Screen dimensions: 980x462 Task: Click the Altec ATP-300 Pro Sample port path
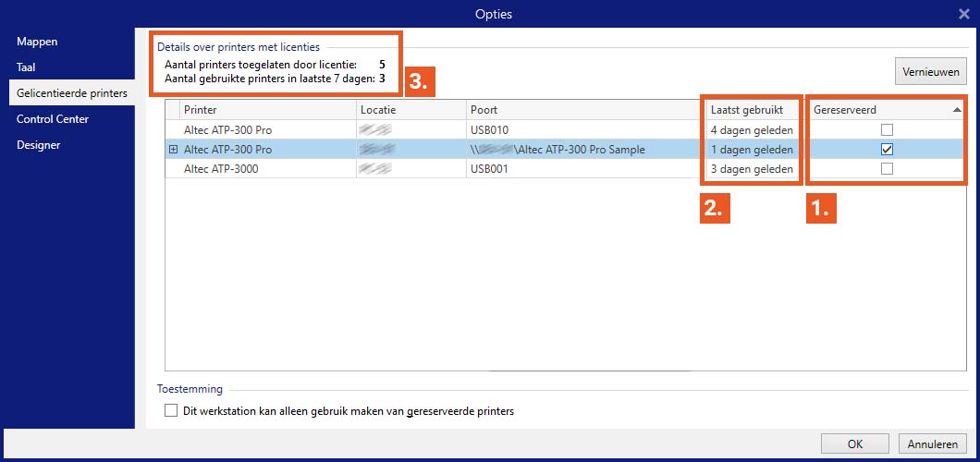557,150
